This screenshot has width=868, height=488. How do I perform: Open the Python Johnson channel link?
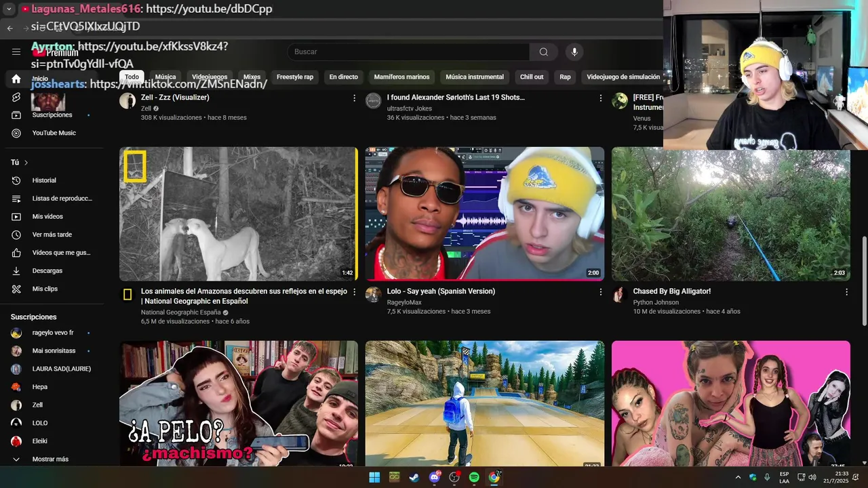656,302
